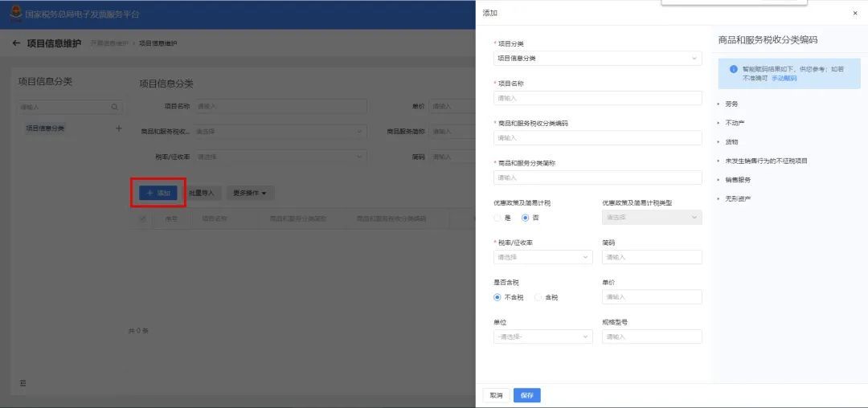The height and width of the screenshot is (408, 868).
Task: Open the 更多操作 menu
Action: click(x=250, y=193)
